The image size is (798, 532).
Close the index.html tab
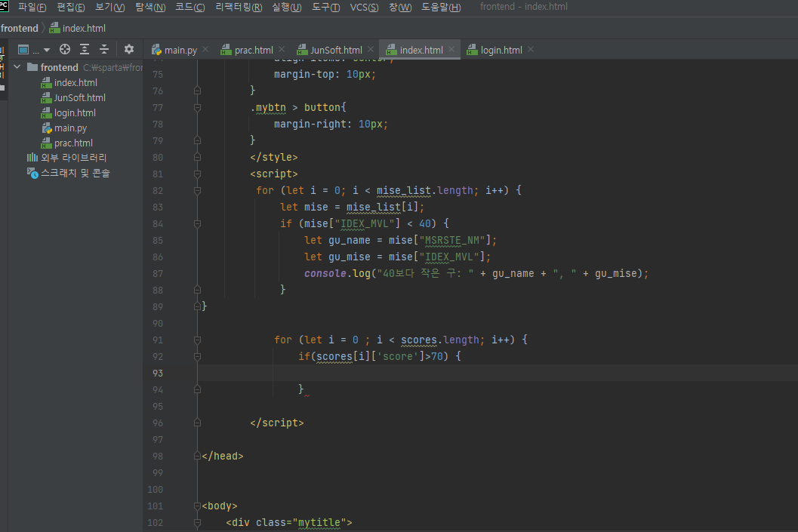(x=451, y=49)
